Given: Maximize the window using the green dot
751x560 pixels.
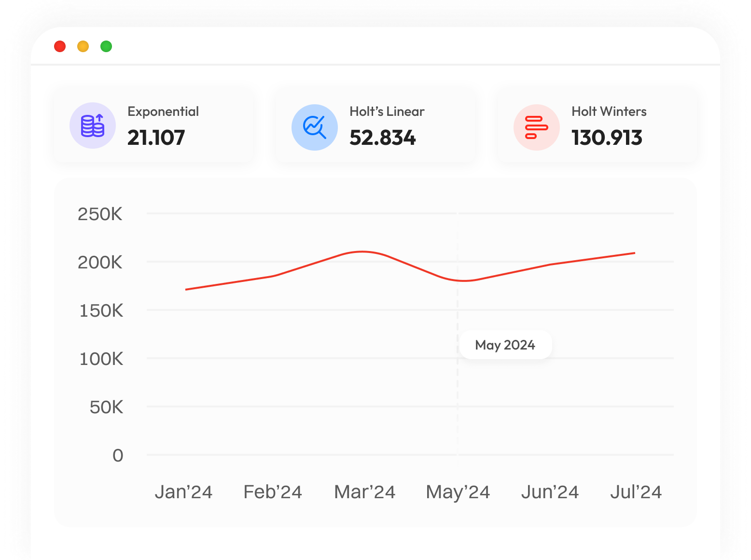Looking at the screenshot, I should (x=106, y=46).
